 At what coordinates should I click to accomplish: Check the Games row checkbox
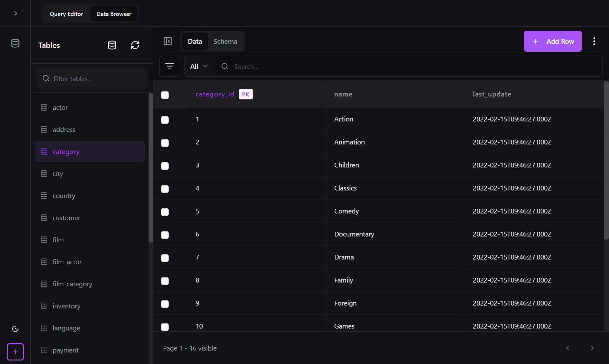coord(165,327)
